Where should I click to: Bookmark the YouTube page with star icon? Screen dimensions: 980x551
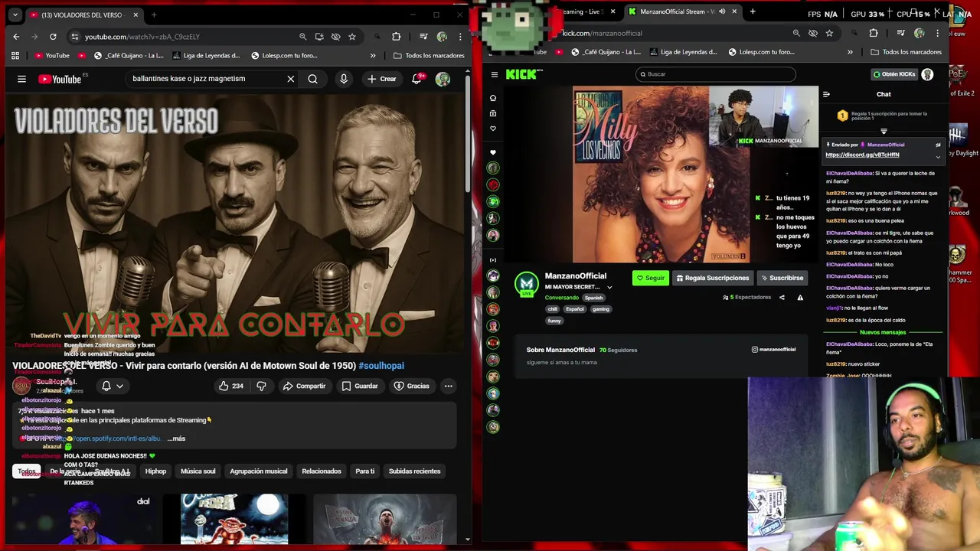[352, 37]
